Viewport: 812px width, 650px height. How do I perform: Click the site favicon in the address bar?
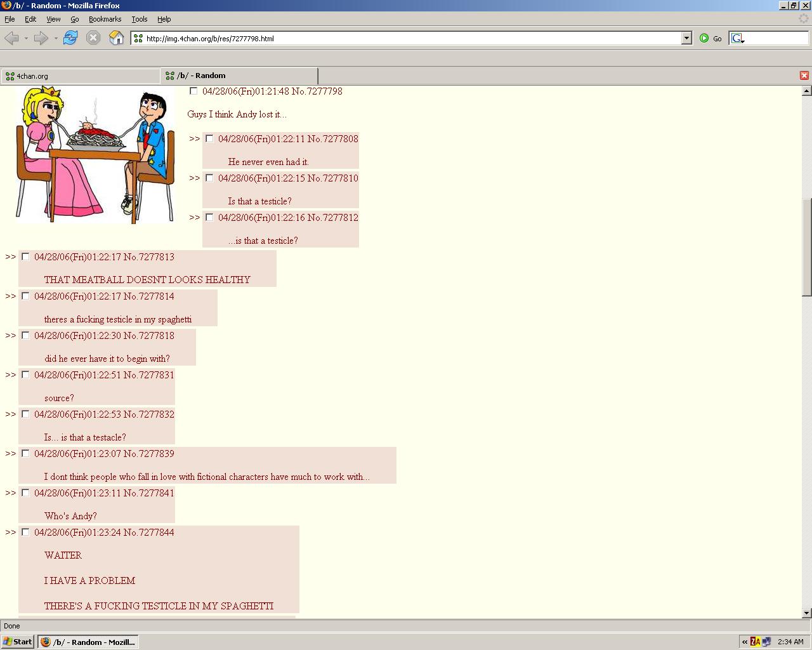(138, 38)
